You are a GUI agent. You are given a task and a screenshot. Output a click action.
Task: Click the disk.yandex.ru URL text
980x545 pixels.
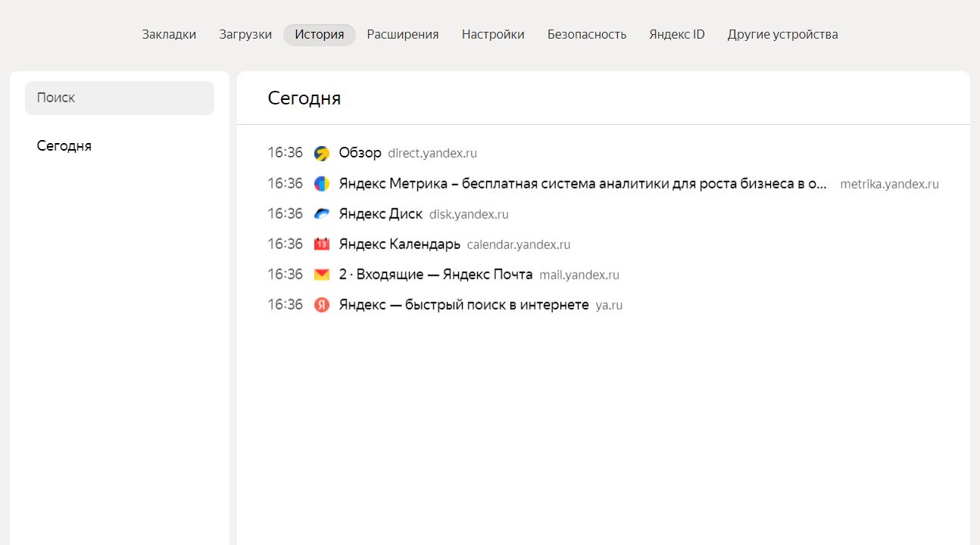[468, 213]
